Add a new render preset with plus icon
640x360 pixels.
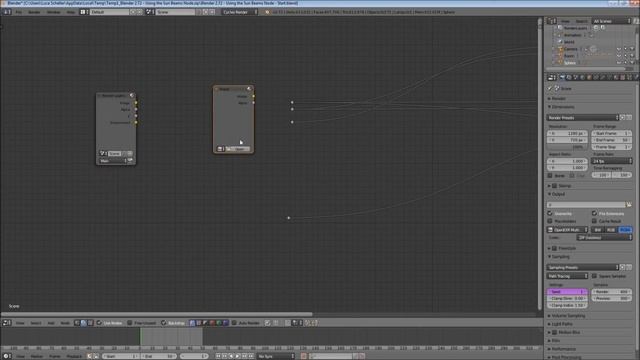point(622,118)
